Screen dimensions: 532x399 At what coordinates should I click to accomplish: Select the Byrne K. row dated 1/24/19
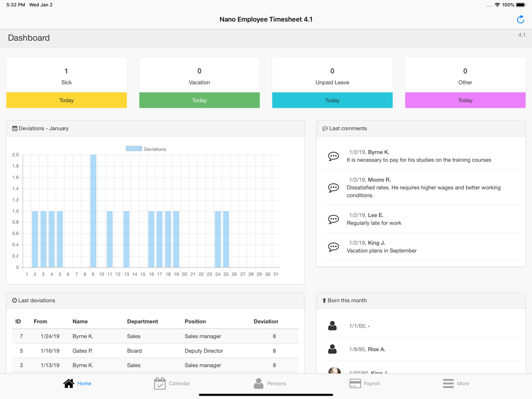pyautogui.click(x=155, y=336)
